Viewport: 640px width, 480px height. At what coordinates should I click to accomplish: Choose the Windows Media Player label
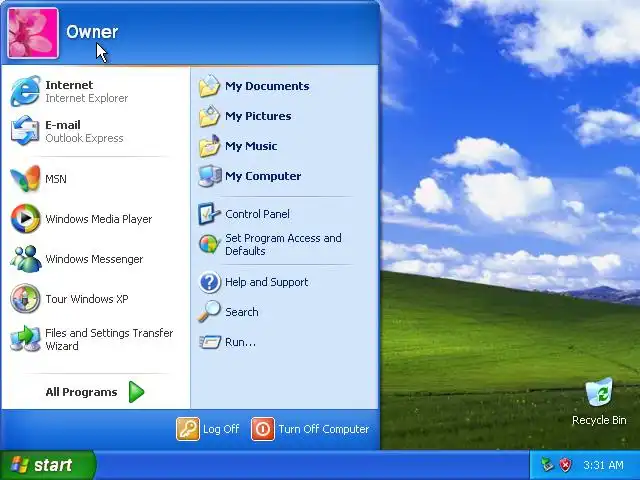point(99,219)
